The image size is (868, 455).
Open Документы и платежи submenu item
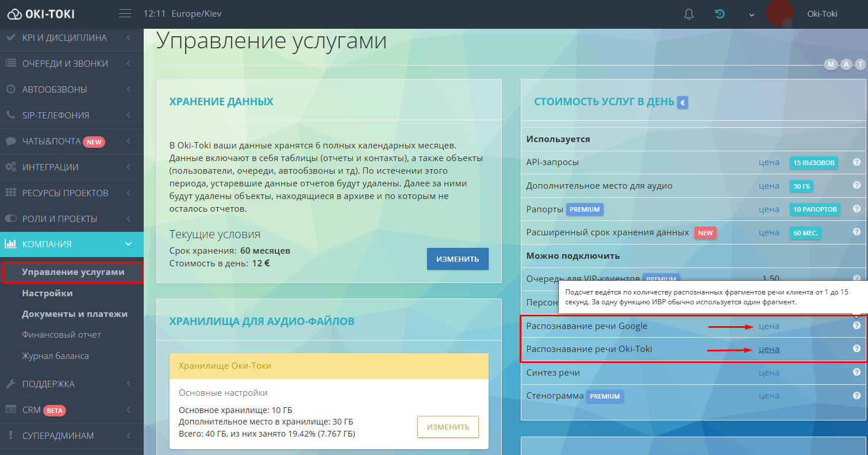point(75,314)
